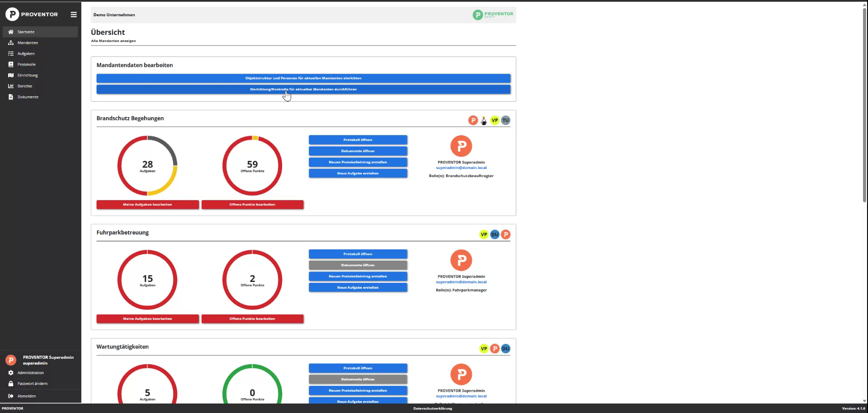Click the DU avatar badge in Fuhrparkbetreuung

click(x=495, y=235)
